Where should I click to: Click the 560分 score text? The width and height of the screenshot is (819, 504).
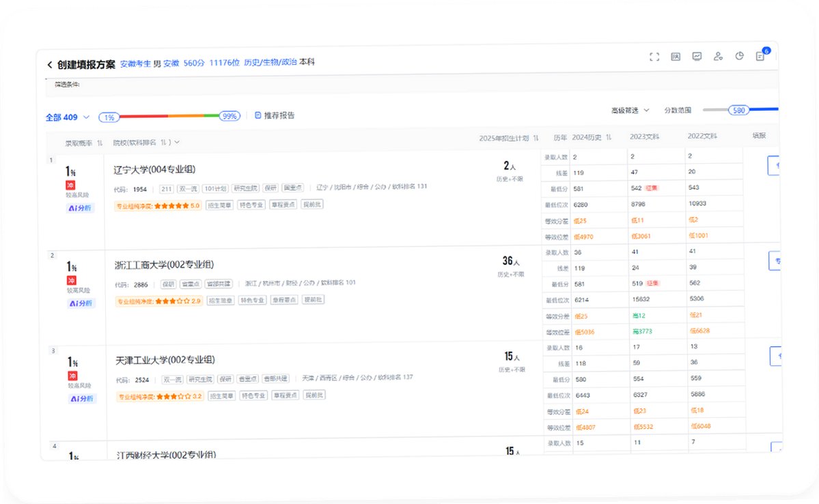[194, 64]
